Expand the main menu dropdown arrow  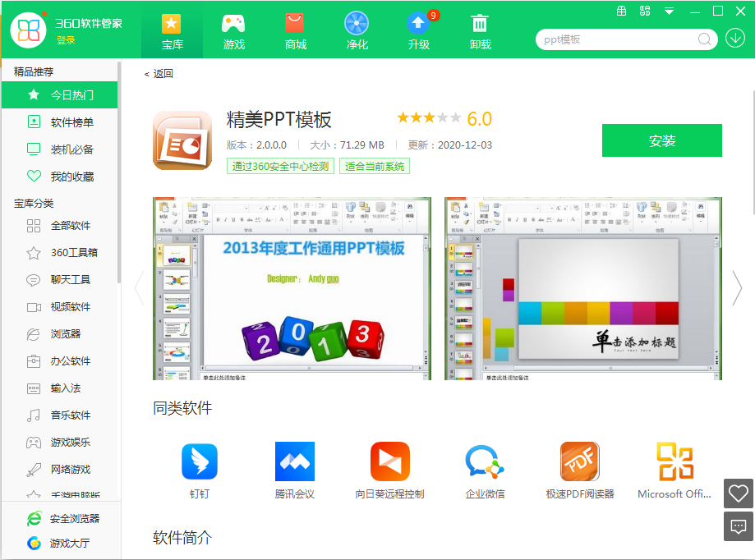(669, 11)
